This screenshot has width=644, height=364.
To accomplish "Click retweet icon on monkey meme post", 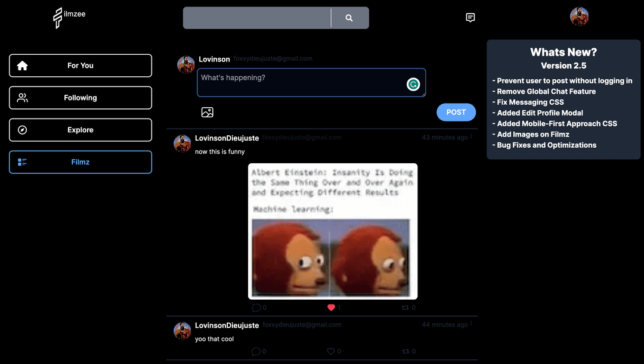I will pos(405,307).
